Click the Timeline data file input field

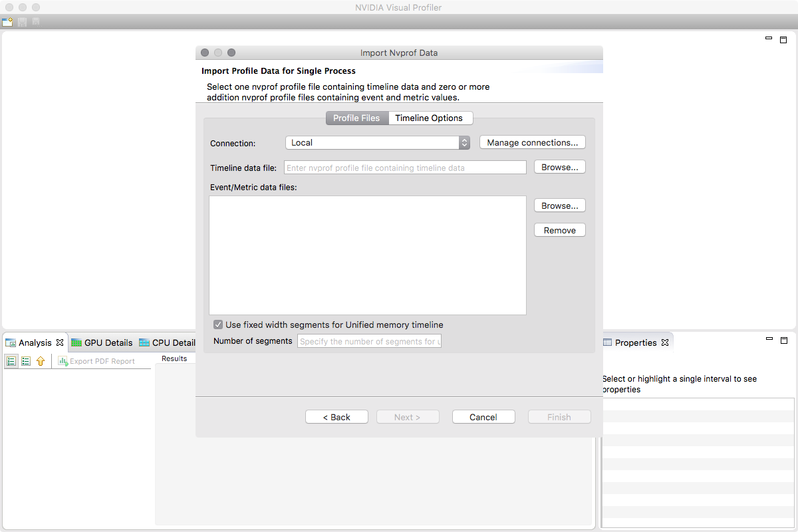404,168
